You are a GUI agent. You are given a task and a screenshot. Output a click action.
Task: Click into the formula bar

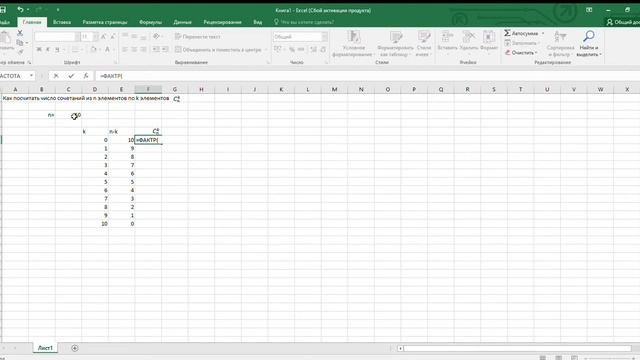(x=367, y=76)
